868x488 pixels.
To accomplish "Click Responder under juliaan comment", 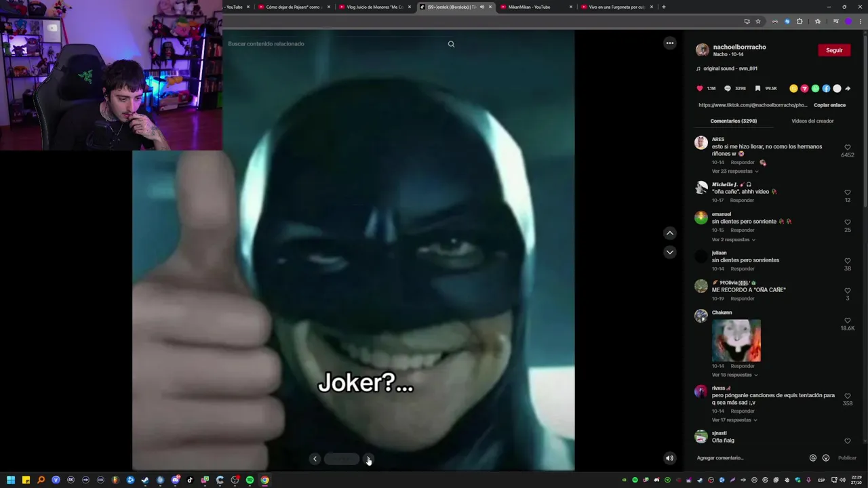I will point(743,269).
